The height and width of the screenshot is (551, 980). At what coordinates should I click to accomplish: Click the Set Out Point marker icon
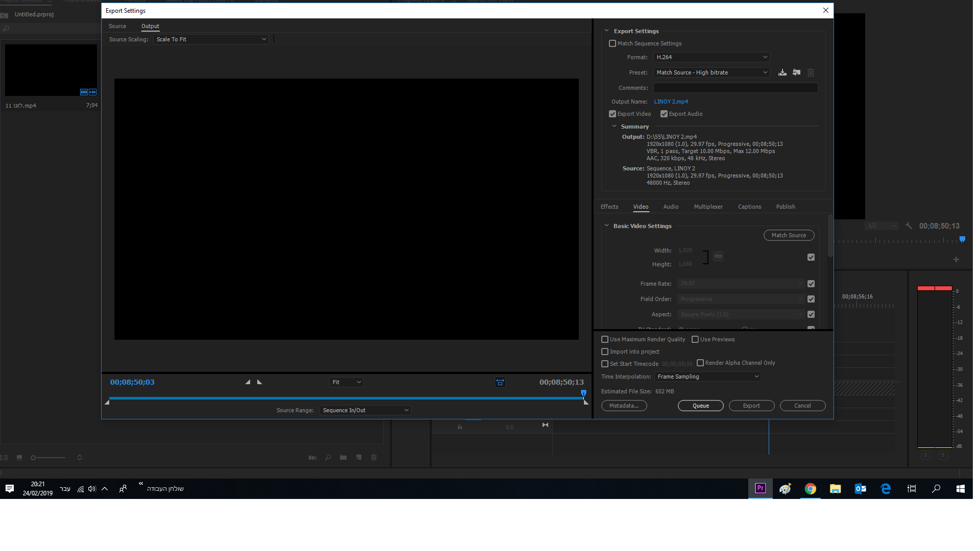coord(260,382)
